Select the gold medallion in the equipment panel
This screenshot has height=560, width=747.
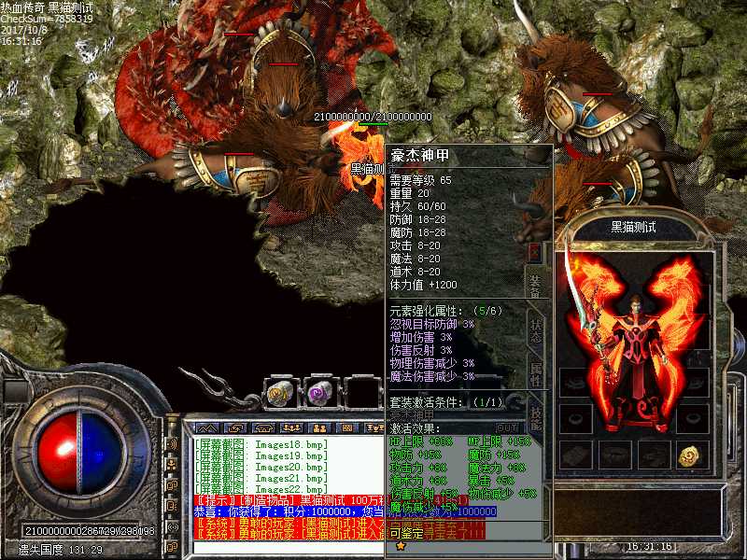coord(691,456)
